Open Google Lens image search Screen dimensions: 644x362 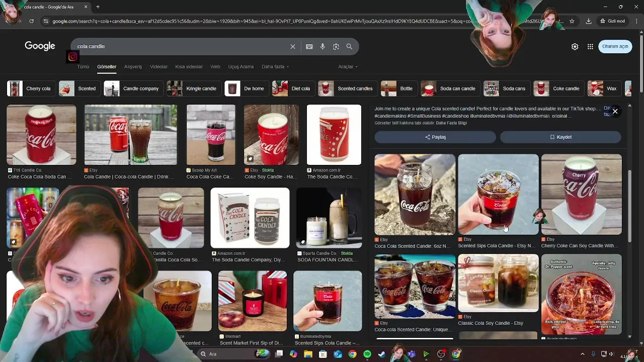point(336,46)
